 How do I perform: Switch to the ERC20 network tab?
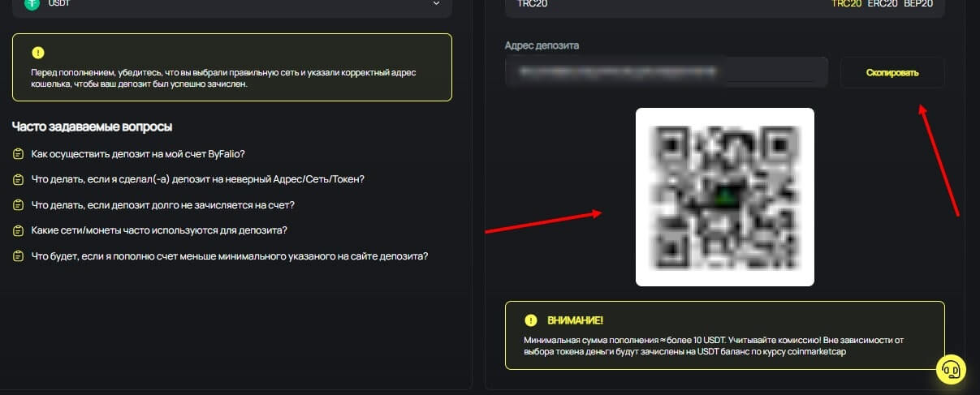tap(883, 4)
